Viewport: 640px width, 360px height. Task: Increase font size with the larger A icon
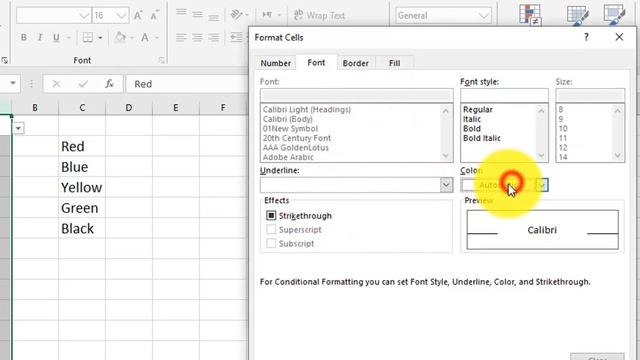(138, 16)
